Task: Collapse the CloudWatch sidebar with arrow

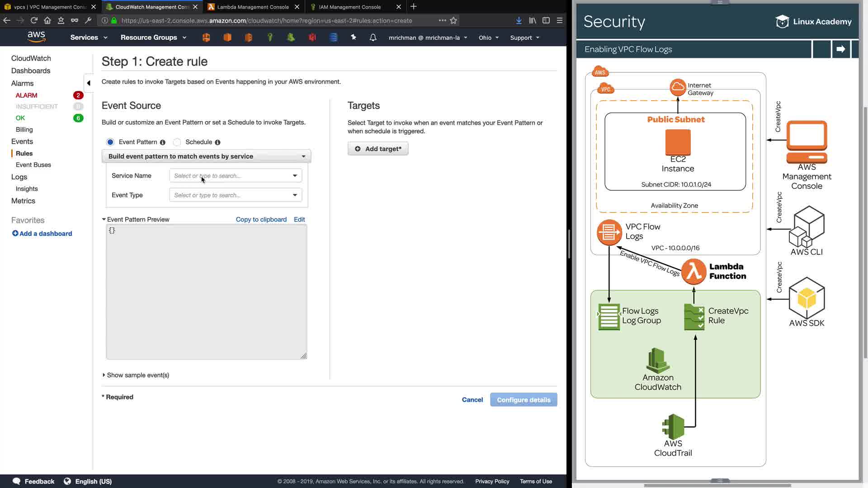Action: pos(89,83)
